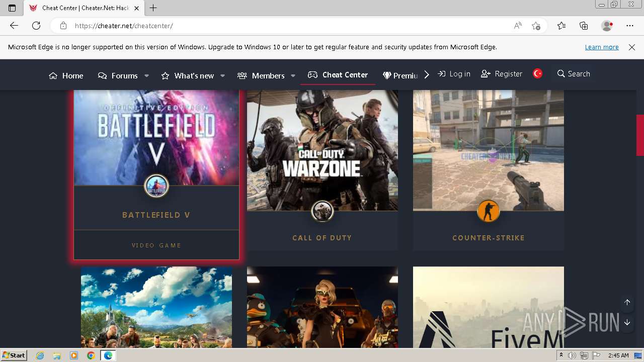Open a new browser tab
644x362 pixels.
[153, 8]
